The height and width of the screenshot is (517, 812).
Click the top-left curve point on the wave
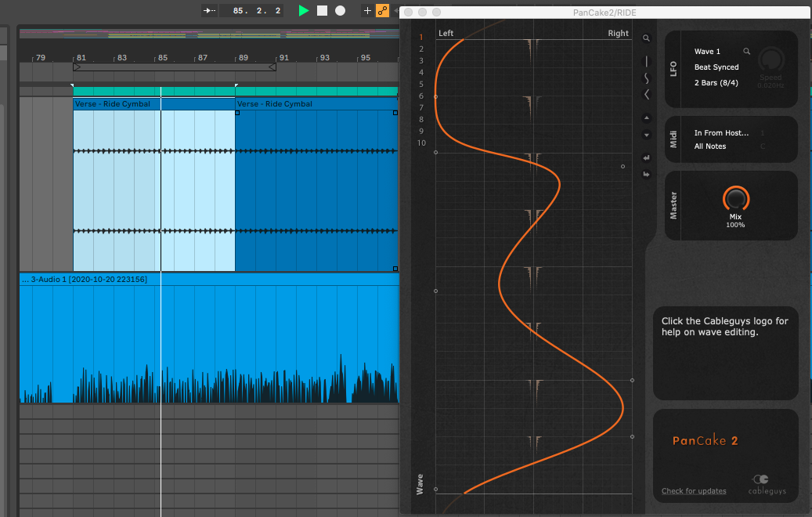(435, 96)
